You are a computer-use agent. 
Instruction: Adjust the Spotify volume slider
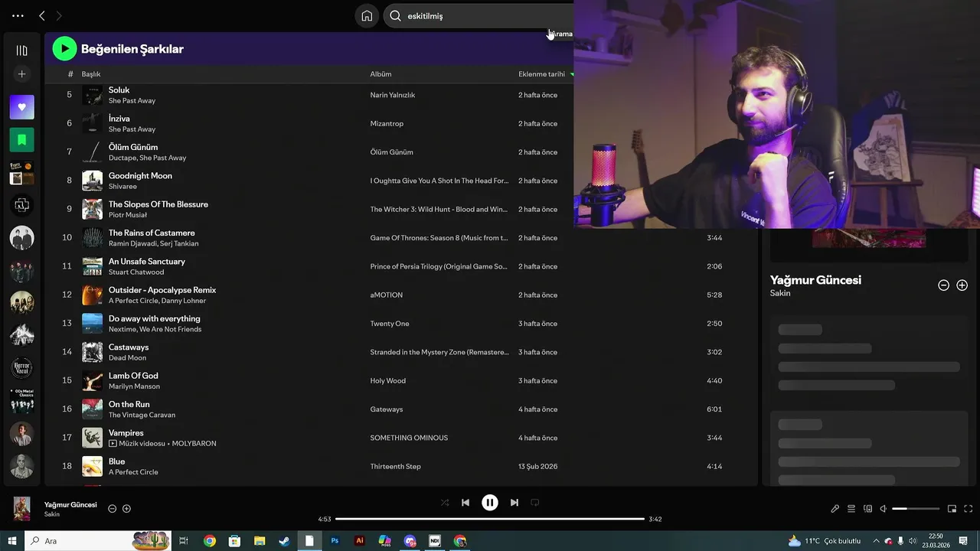pyautogui.click(x=916, y=509)
